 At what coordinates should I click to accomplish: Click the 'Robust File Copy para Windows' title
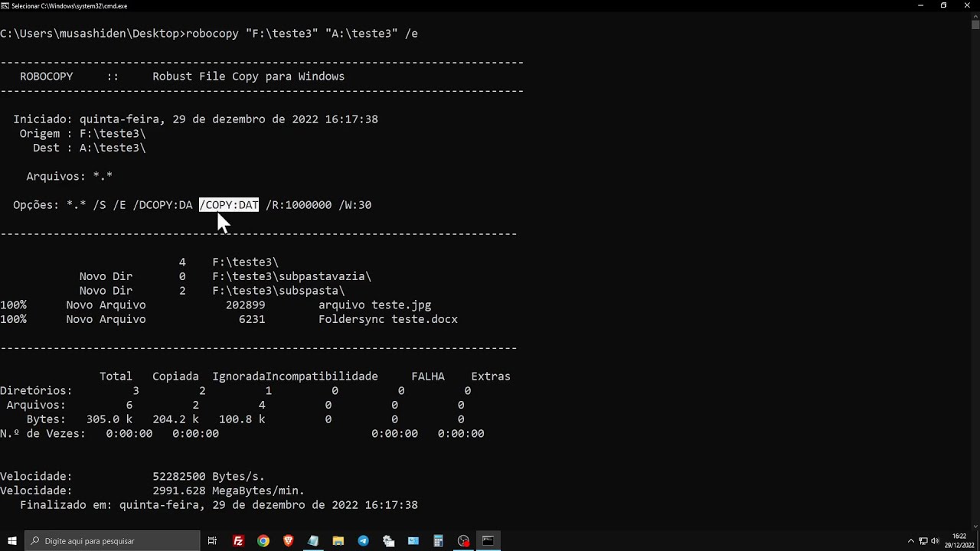[248, 77]
